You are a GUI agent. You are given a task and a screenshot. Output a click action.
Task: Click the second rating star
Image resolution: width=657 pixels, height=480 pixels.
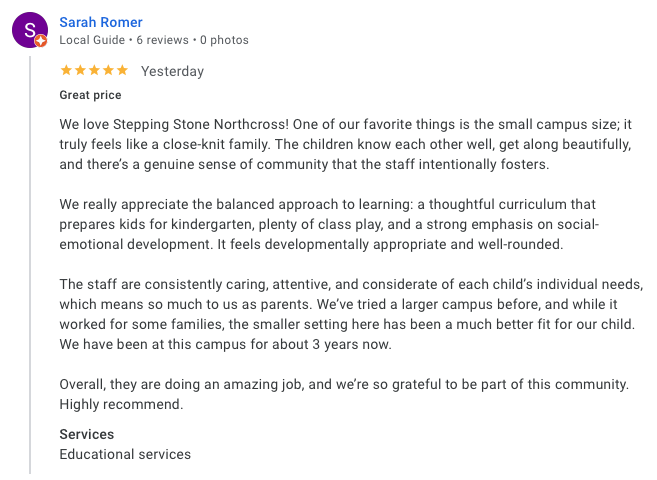click(80, 71)
